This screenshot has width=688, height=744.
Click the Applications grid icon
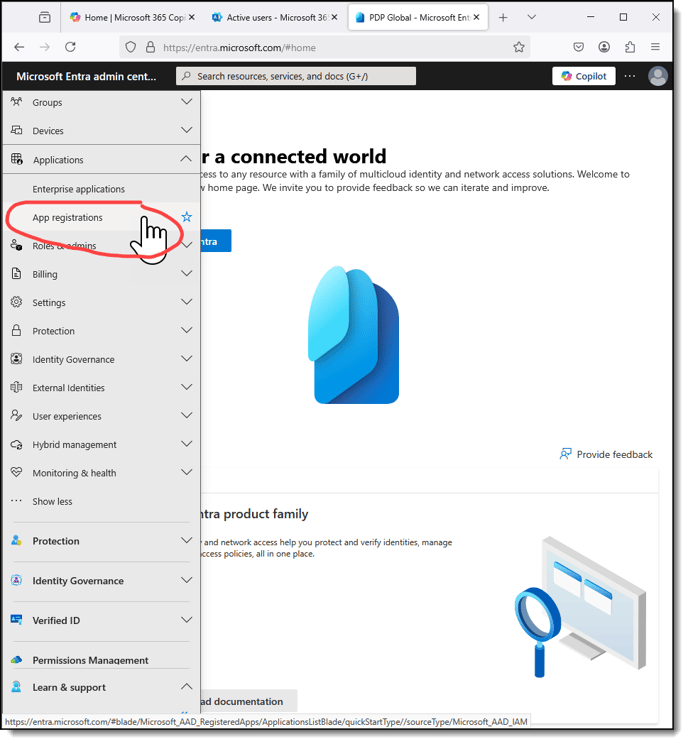(17, 159)
